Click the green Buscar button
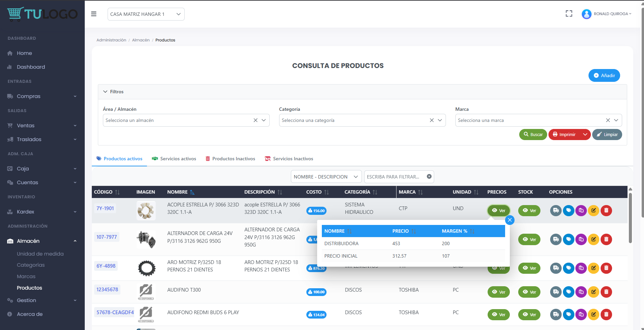644x330 pixels. coord(533,134)
